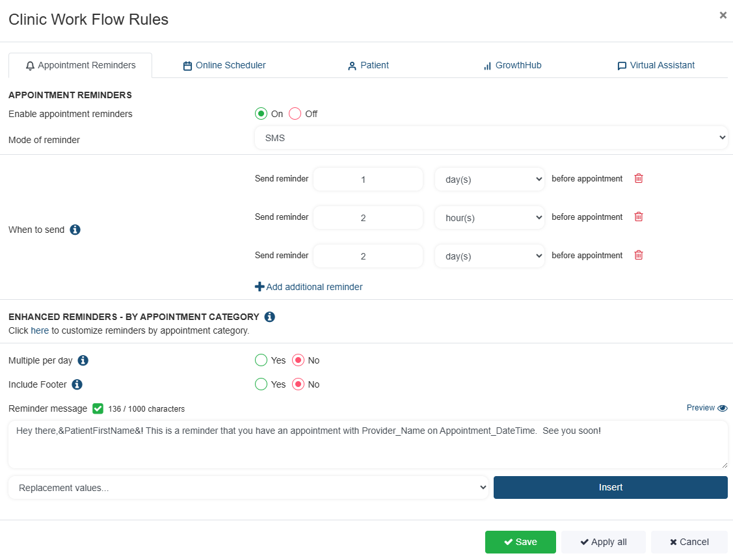Select Yes for Multiple per day
733x560 pixels.
point(261,360)
